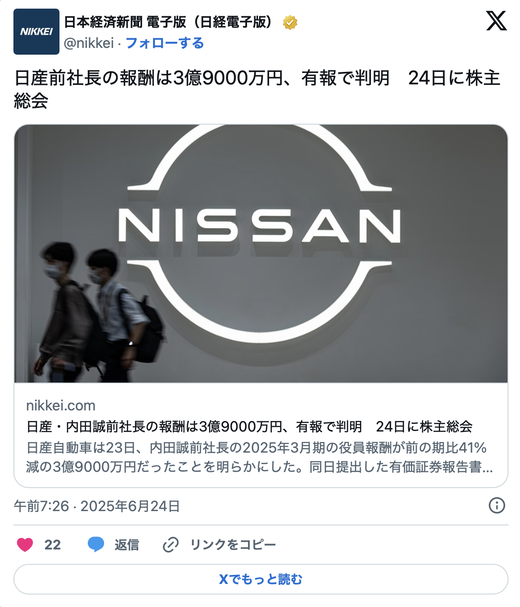Click フォローする to follow Nikkei
Image resolution: width=520 pixels, height=607 pixels.
pos(165,43)
